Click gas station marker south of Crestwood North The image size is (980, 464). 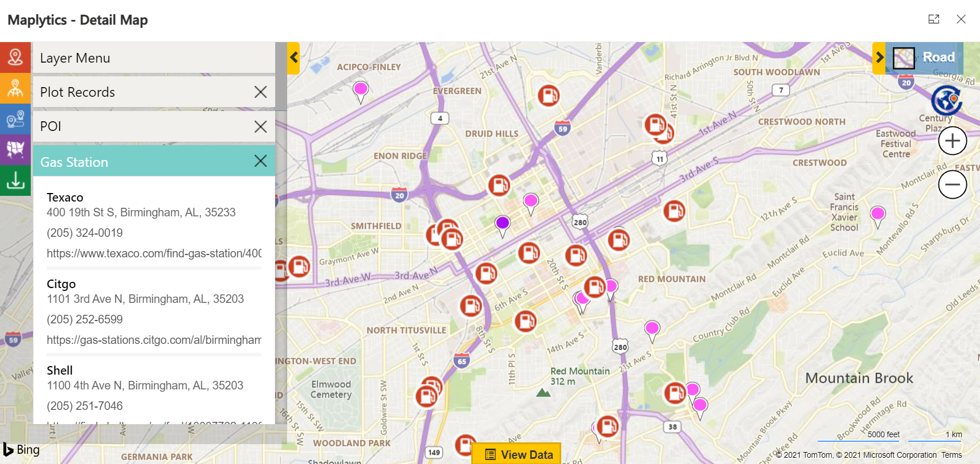pos(674,211)
